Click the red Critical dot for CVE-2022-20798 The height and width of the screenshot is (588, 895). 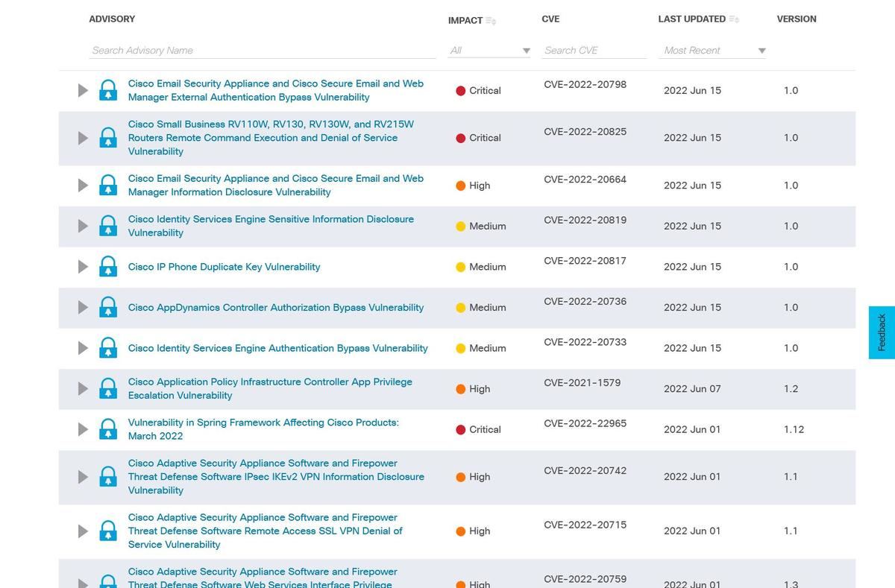461,91
